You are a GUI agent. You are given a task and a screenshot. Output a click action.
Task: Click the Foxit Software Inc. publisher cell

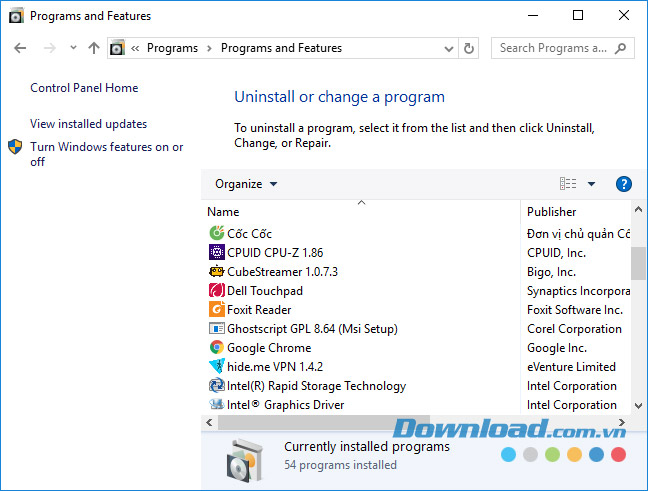(x=575, y=310)
